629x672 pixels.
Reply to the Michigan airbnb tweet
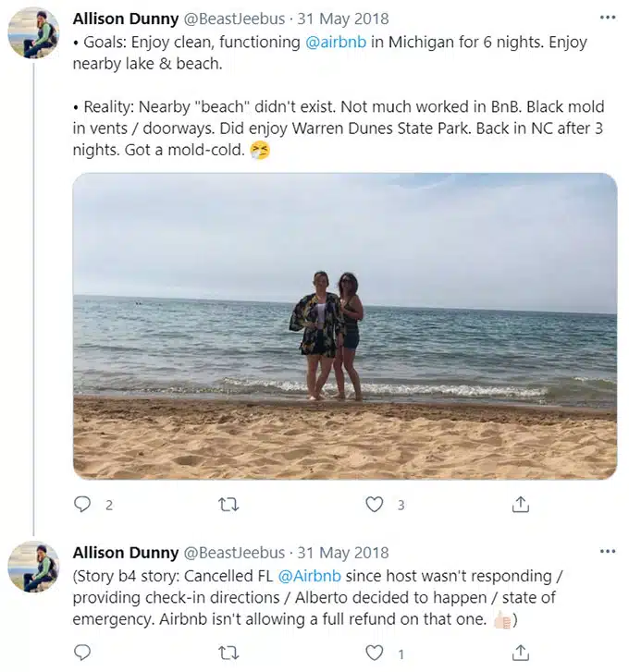click(82, 505)
